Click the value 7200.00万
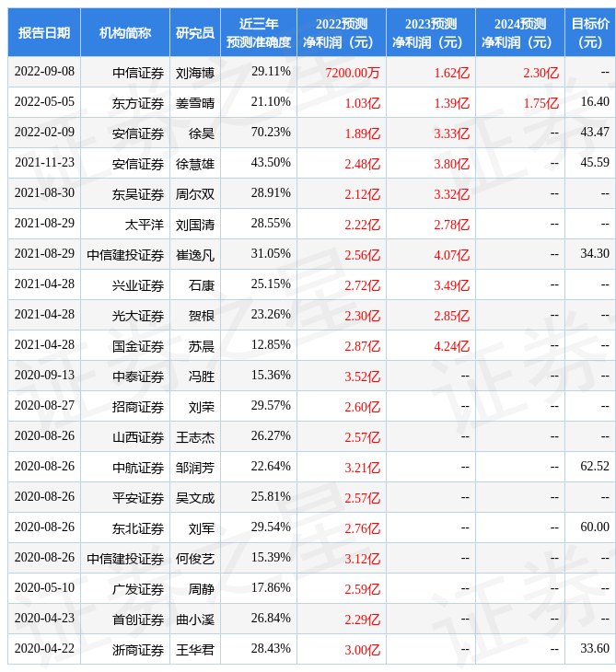The width and height of the screenshot is (616, 672). coord(353,73)
